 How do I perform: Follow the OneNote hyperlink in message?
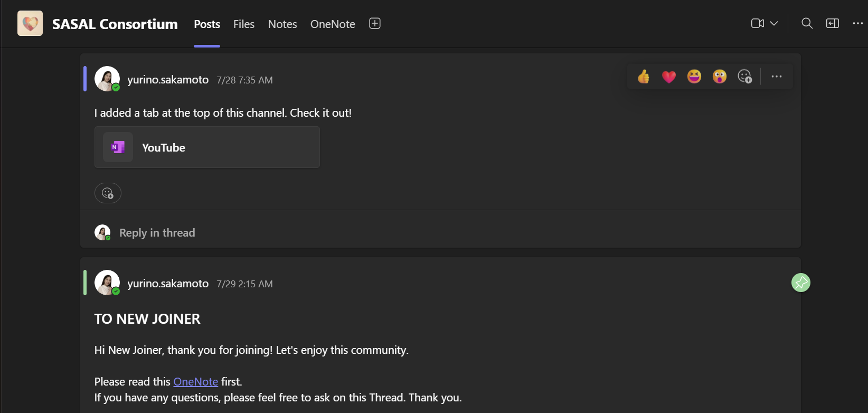(x=195, y=382)
